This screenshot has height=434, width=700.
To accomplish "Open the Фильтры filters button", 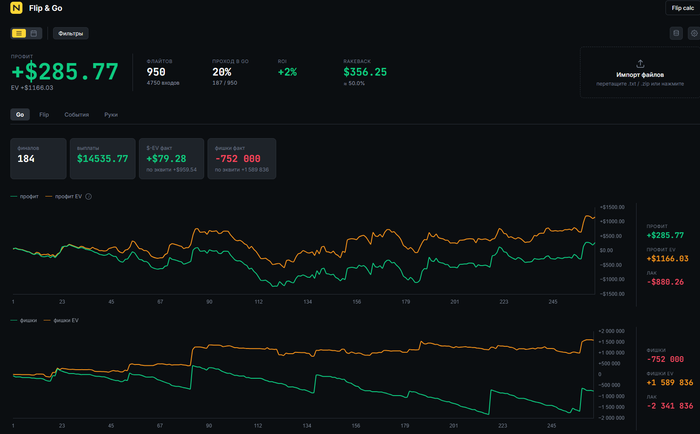I will [x=71, y=33].
